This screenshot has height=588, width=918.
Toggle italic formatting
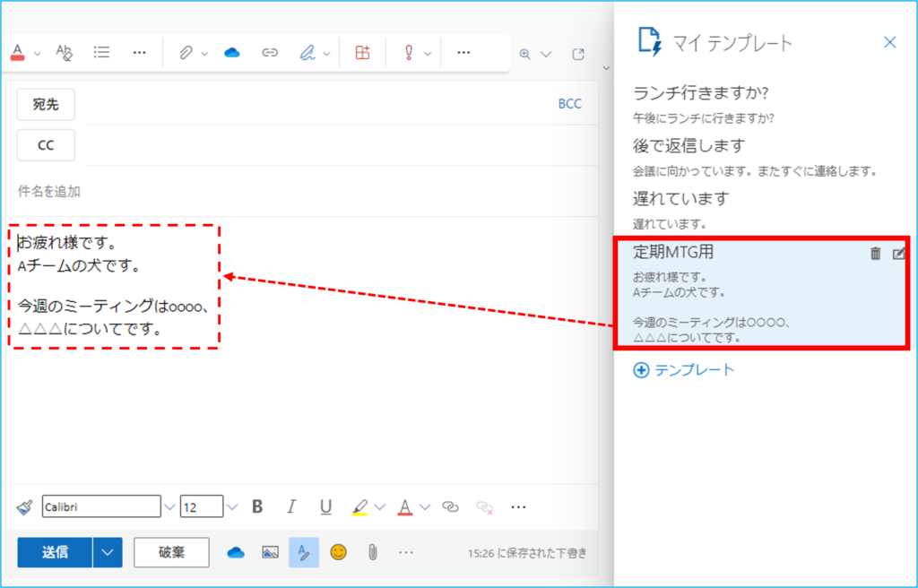[290, 507]
